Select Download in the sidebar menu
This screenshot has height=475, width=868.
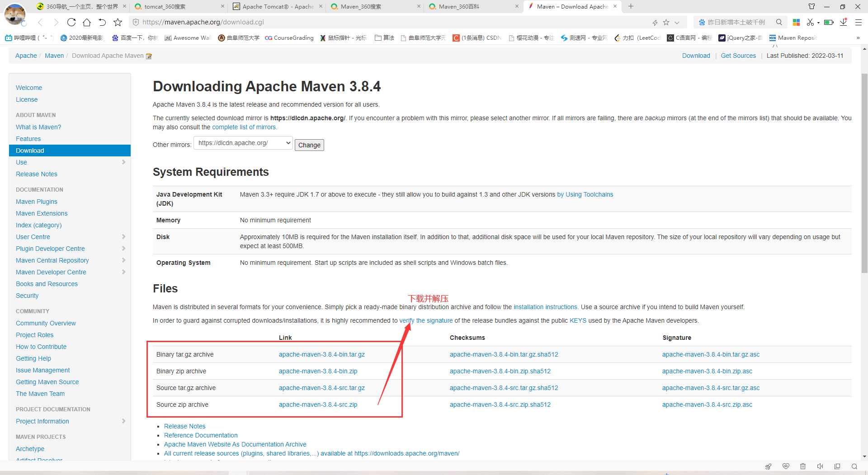pos(29,150)
